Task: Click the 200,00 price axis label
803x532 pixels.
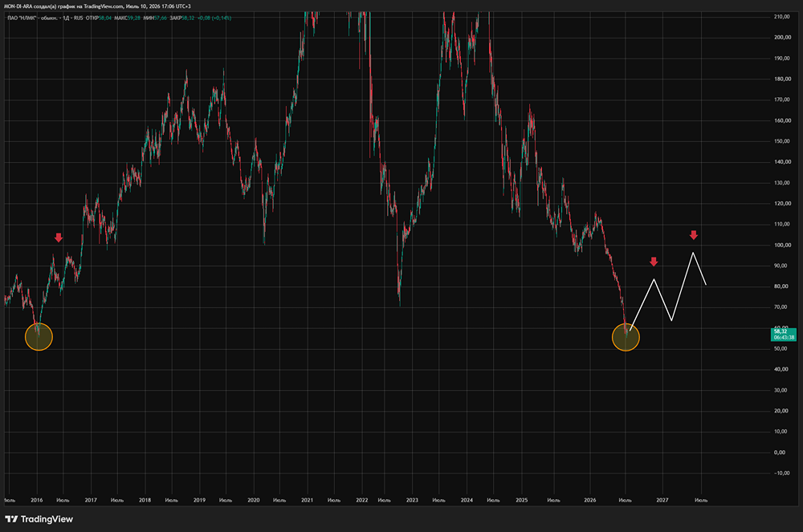Action: [782, 38]
